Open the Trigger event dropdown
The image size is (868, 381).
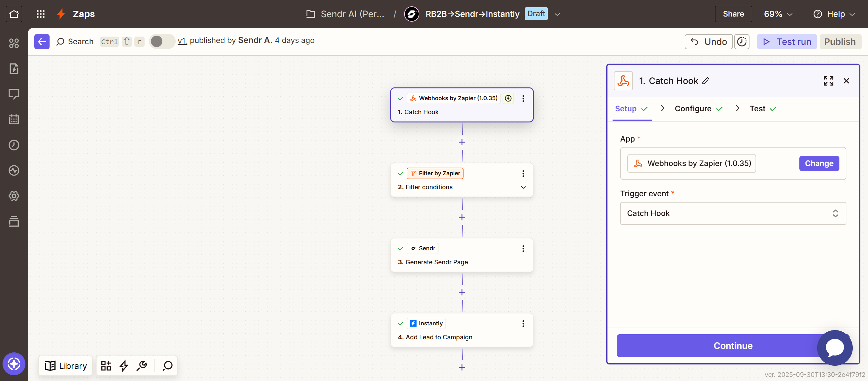pos(733,213)
